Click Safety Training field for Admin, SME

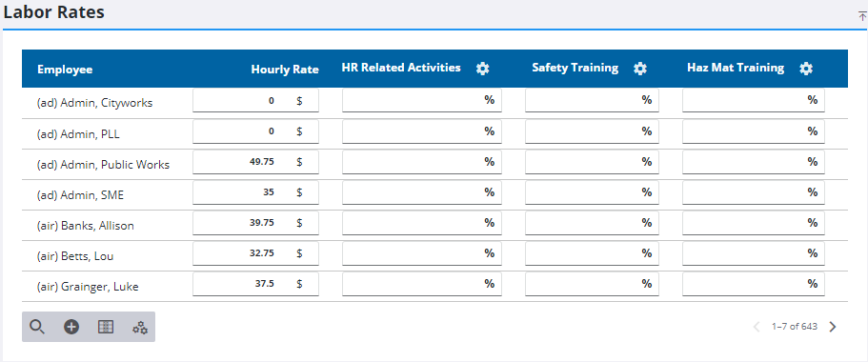click(x=592, y=192)
